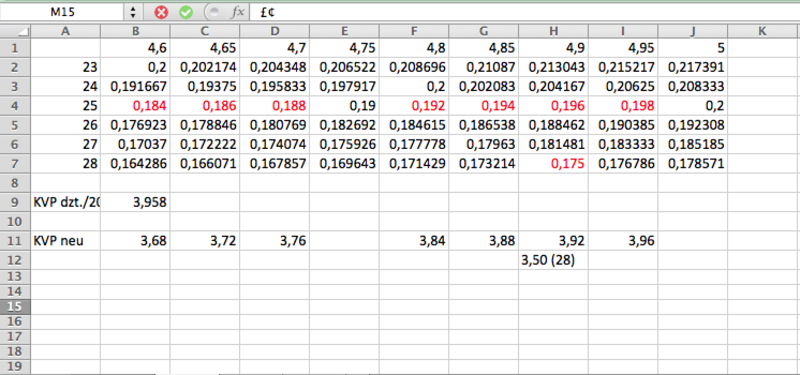Click cell J1 with value 5
Screen dimensions: 800x375
[x=693, y=48]
